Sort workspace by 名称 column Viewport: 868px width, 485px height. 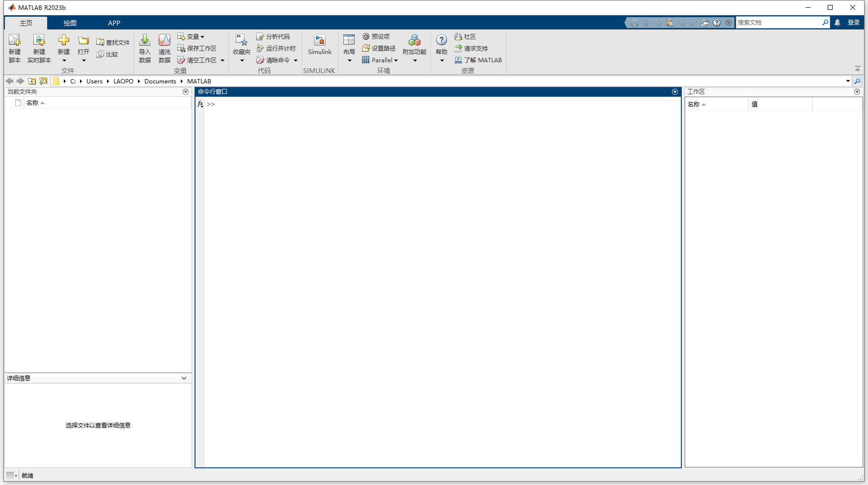717,104
